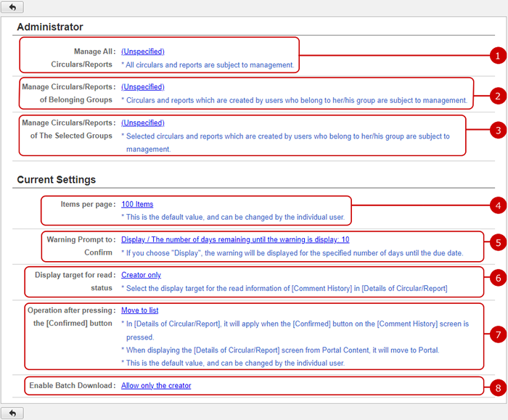Open the Move to list operation link

140,310
